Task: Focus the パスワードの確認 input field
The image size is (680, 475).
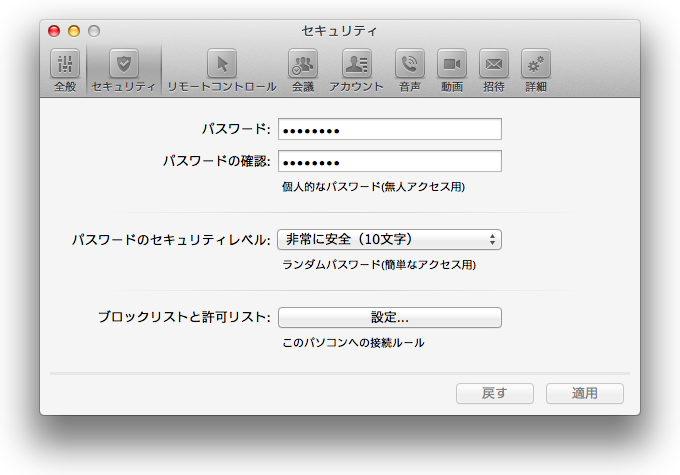Action: 390,161
